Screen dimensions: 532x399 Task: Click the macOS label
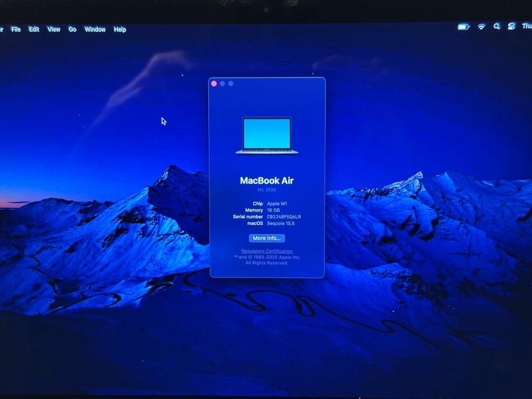(255, 223)
